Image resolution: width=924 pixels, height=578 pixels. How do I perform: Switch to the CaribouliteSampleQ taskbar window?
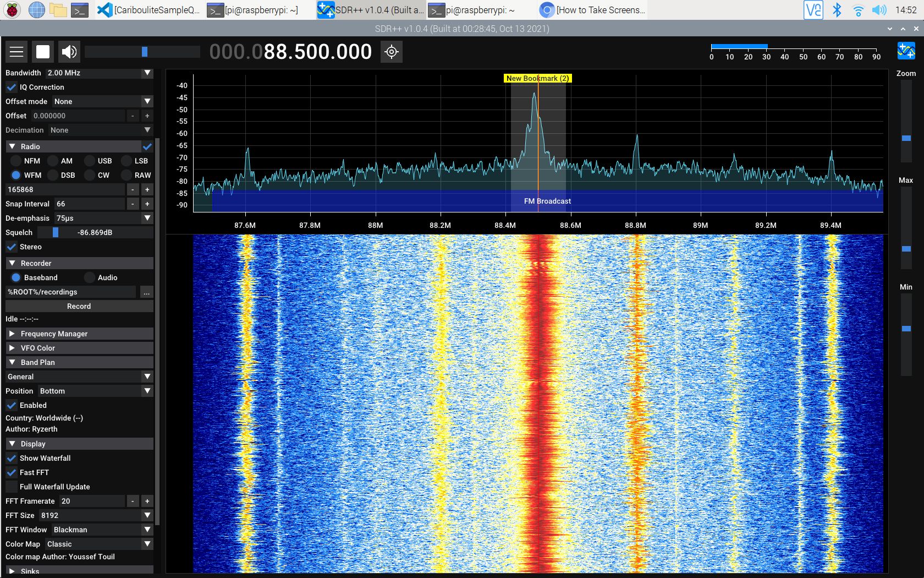point(148,10)
